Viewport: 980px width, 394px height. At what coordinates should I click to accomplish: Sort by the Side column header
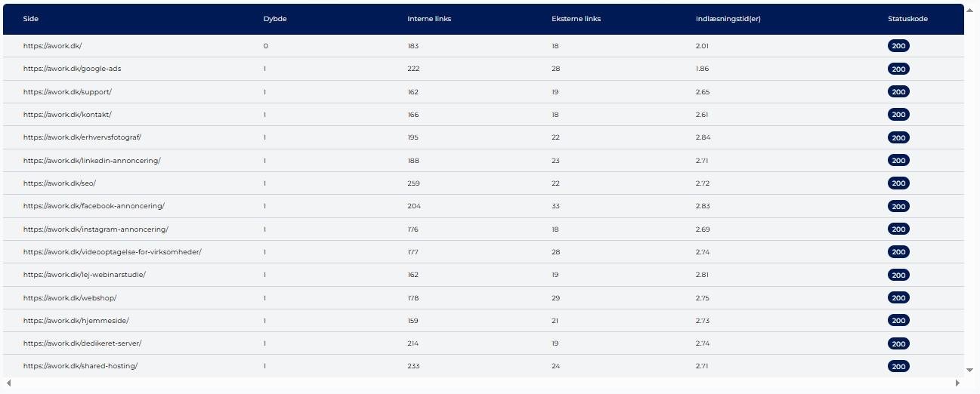pyautogui.click(x=31, y=19)
